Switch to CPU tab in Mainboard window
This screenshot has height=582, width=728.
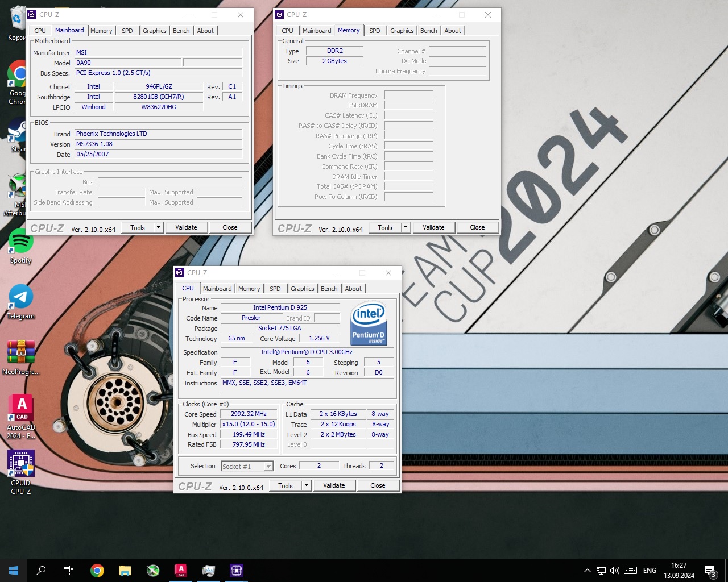coord(40,31)
